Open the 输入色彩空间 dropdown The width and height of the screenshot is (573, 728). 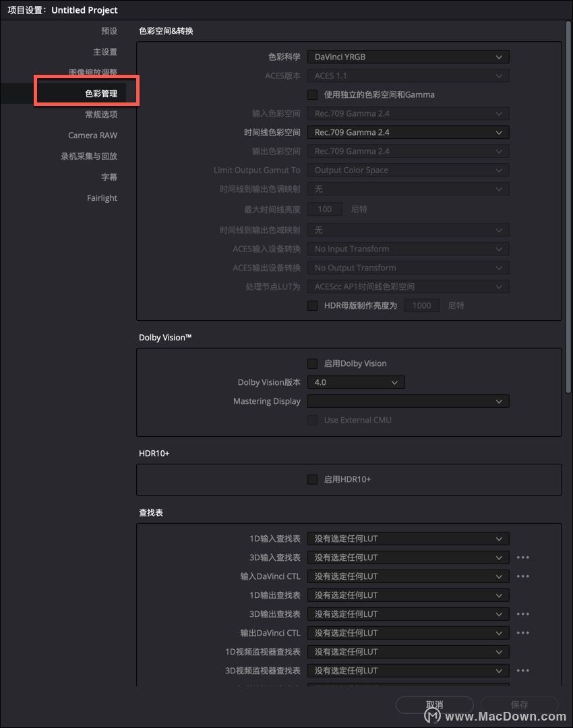coord(408,114)
